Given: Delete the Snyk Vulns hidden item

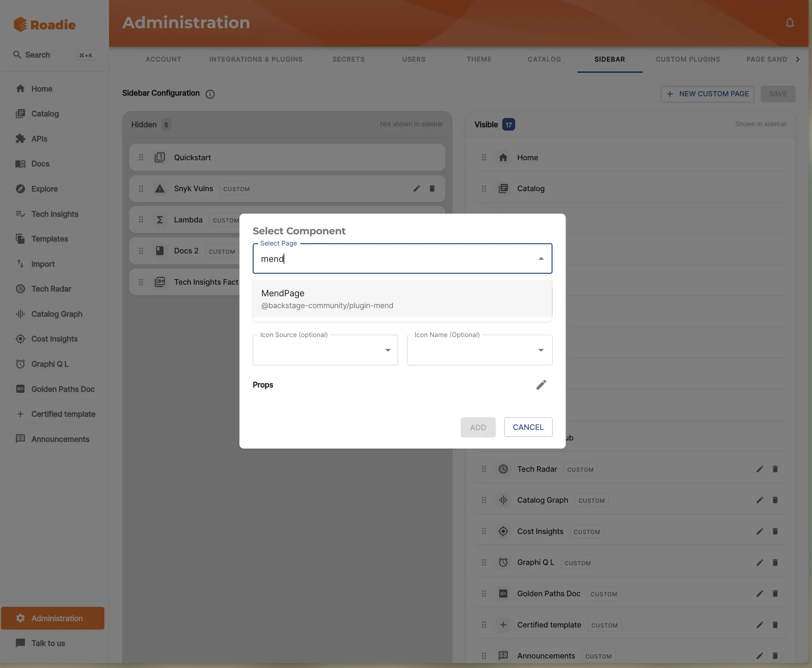Looking at the screenshot, I should [432, 188].
